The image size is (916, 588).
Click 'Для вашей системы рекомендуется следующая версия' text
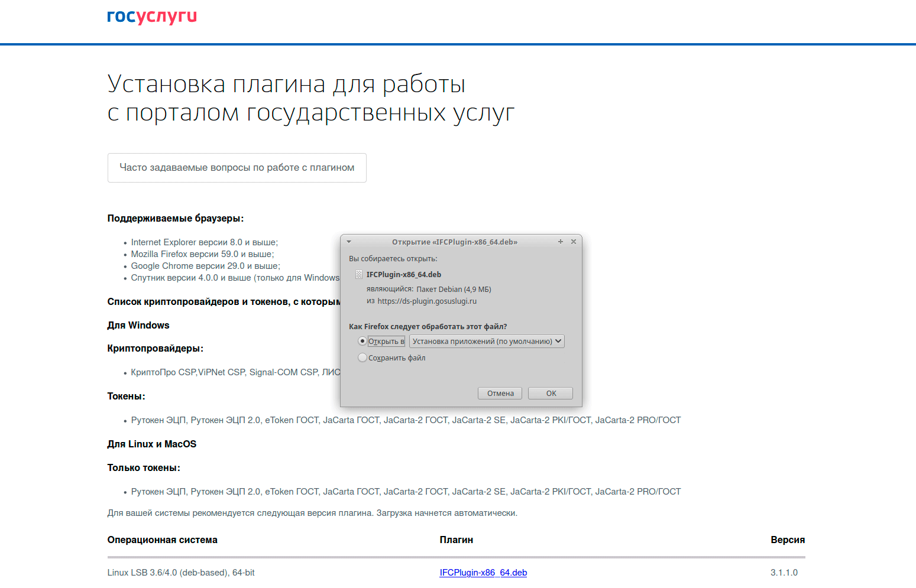(x=313, y=513)
